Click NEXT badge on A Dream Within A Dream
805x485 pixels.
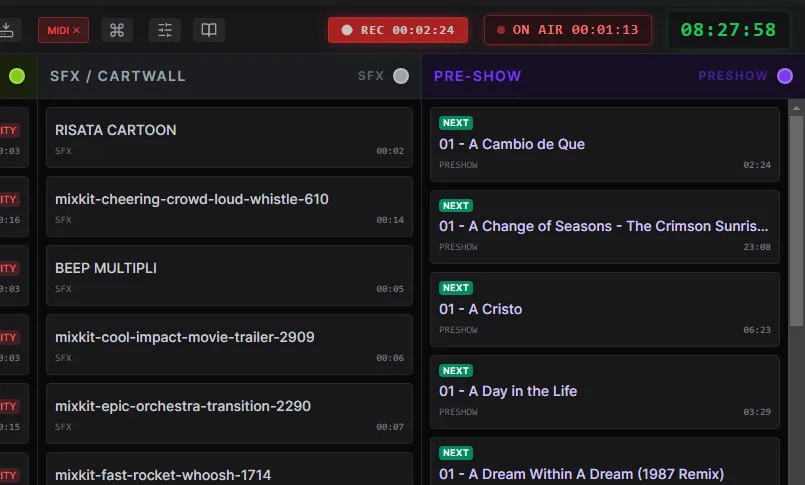click(x=456, y=453)
